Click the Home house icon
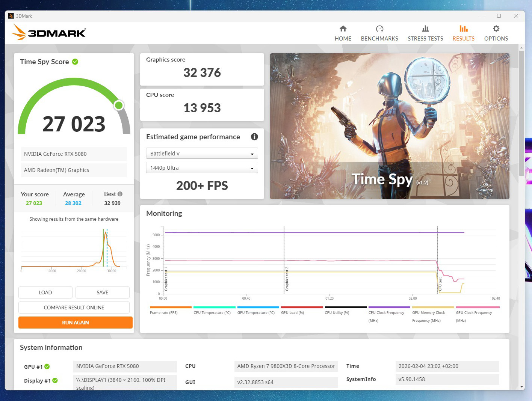This screenshot has height=401, width=532. (x=343, y=29)
